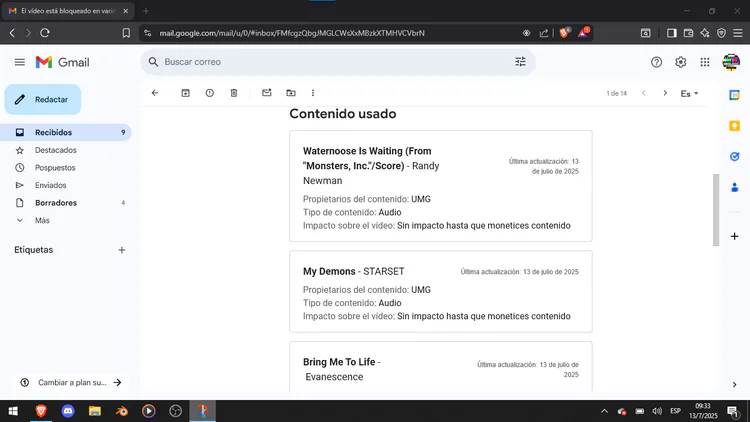The height and width of the screenshot is (422, 750).
Task: Open the browser main menu
Action: tap(738, 33)
